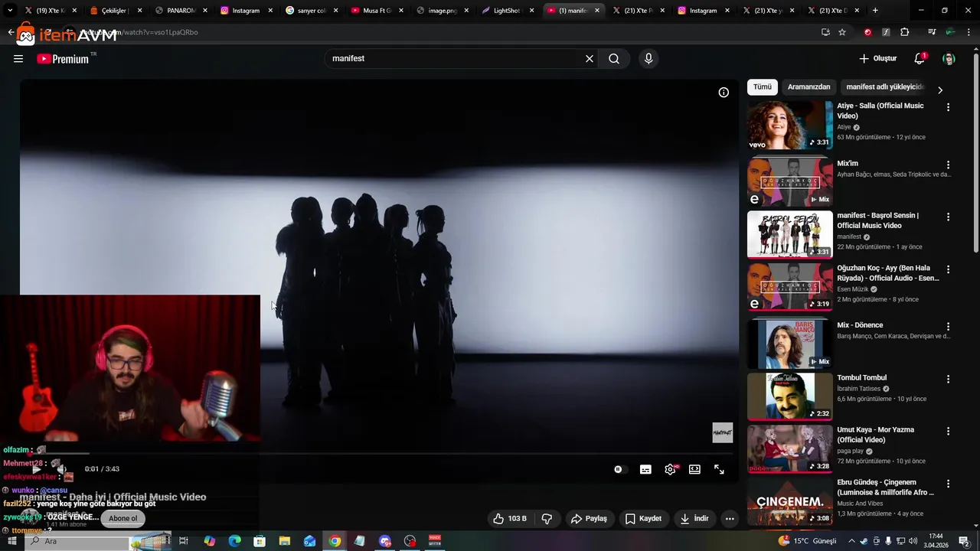This screenshot has width=980, height=551.
Task: Like the video showing 103 B
Action: pyautogui.click(x=509, y=519)
